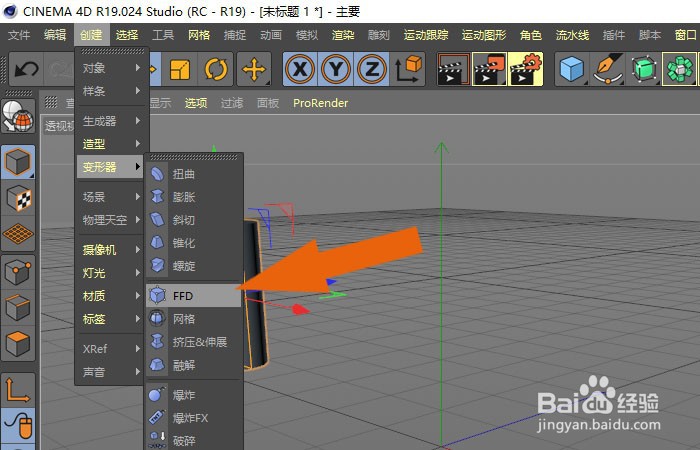Toggle the coordinate system icon
This screenshot has height=450, width=700.
pos(408,69)
